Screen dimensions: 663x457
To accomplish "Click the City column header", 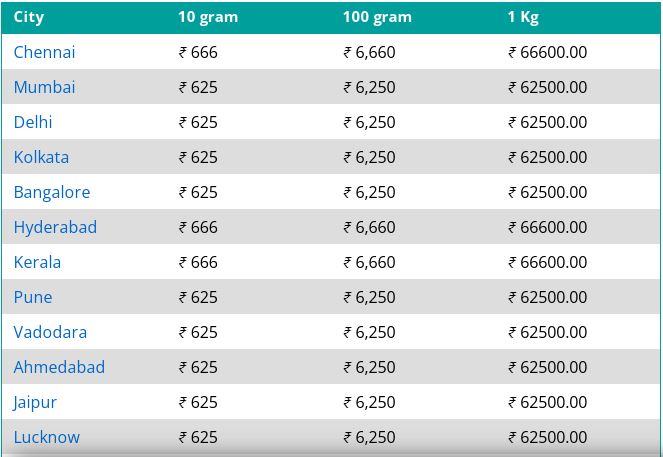I will point(29,17).
